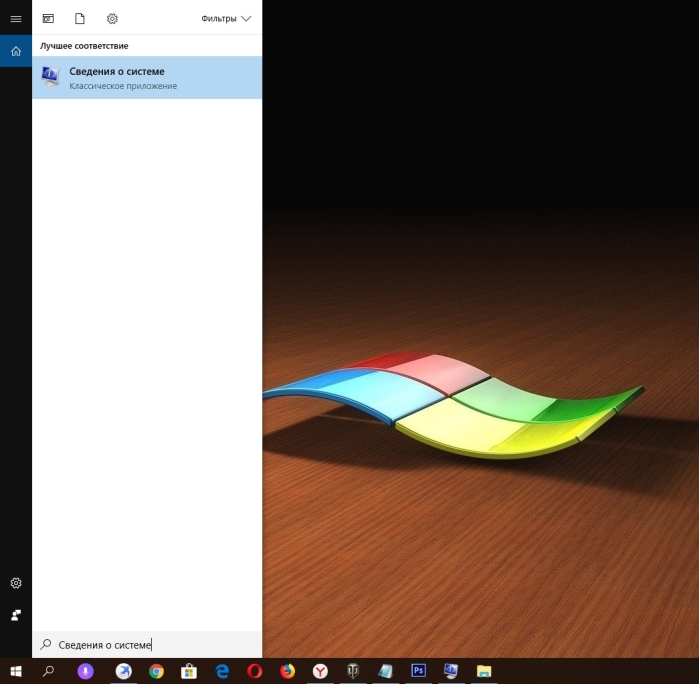Launch Firefox from taskbar

(288, 671)
